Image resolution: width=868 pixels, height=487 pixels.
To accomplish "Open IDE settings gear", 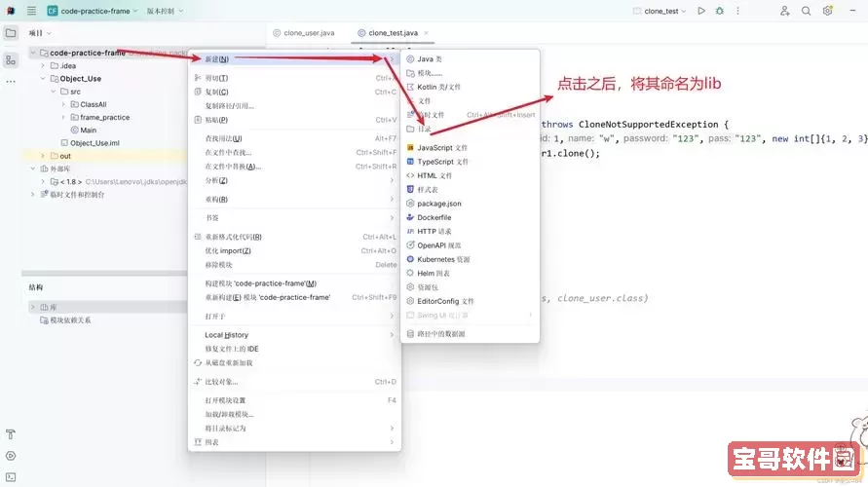I will click(828, 11).
